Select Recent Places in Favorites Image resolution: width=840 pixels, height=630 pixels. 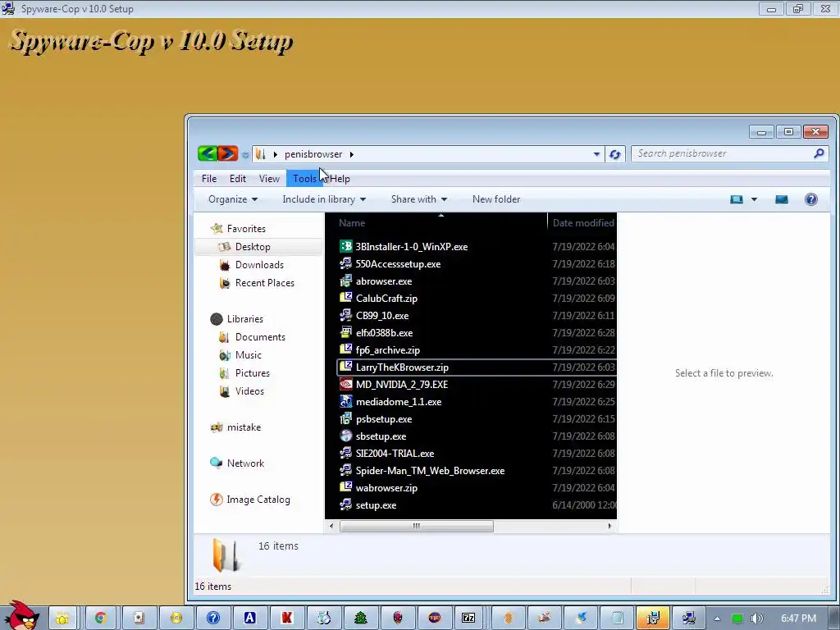265,283
